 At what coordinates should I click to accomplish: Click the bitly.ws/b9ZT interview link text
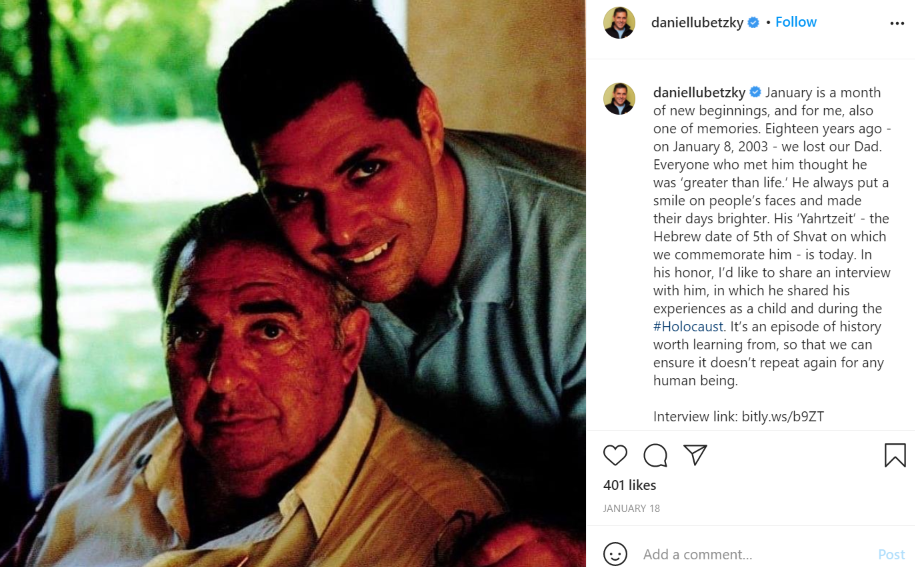[783, 416]
